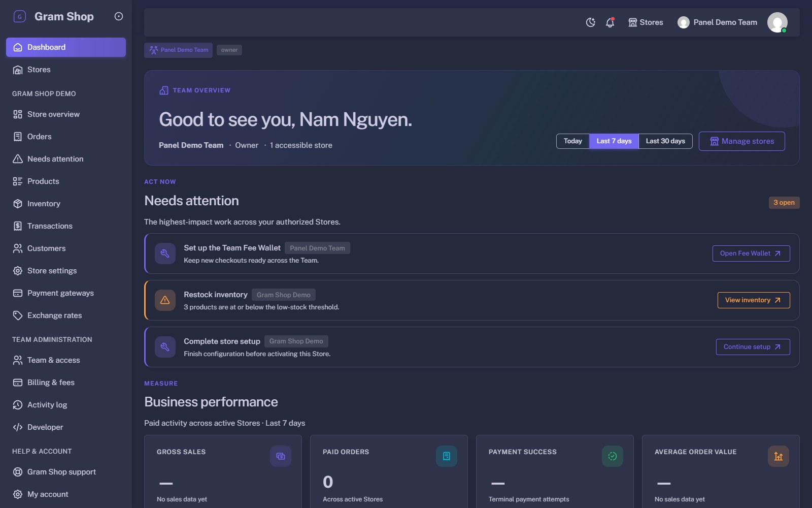
Task: Click Continue setup button
Action: (x=753, y=347)
